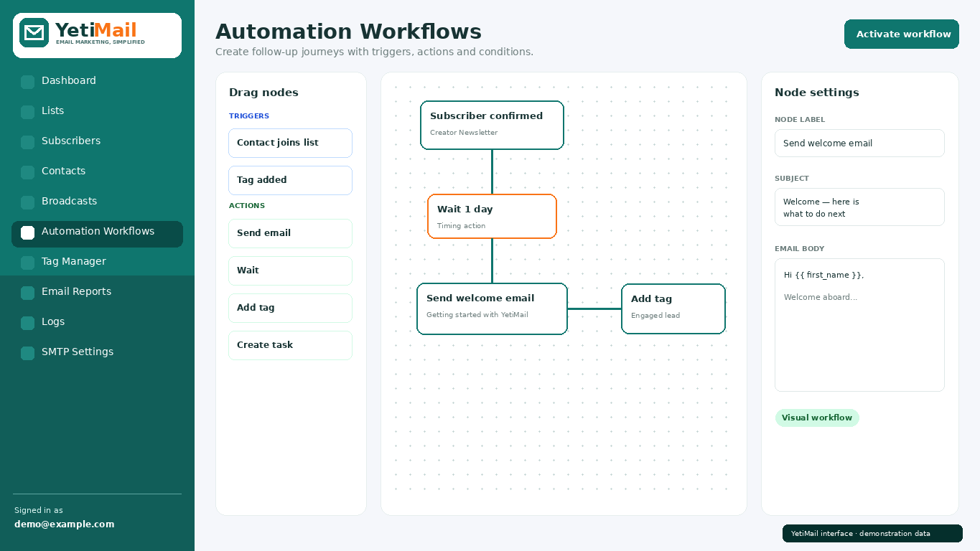The width and height of the screenshot is (980, 551).
Task: Click the Contacts sidebar icon
Action: coord(27,172)
